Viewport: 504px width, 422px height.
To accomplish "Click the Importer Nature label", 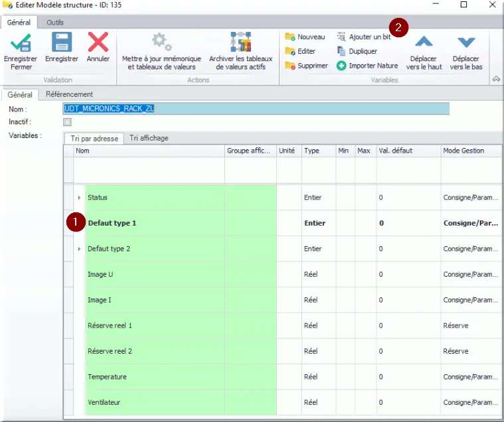I will click(373, 66).
